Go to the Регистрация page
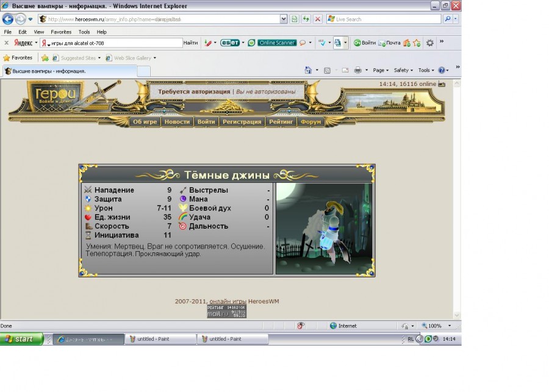 tap(242, 122)
